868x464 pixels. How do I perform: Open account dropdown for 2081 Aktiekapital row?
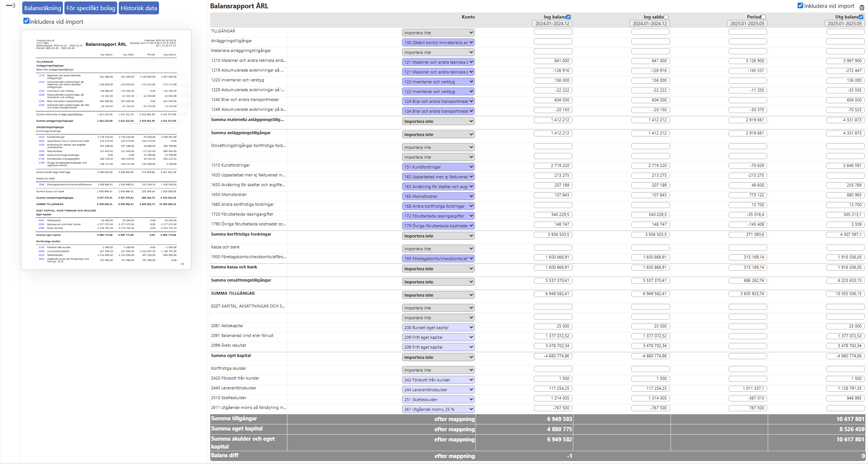pos(438,328)
